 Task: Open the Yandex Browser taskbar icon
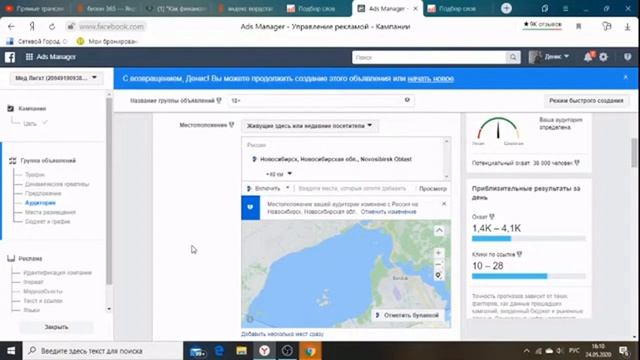point(264,351)
